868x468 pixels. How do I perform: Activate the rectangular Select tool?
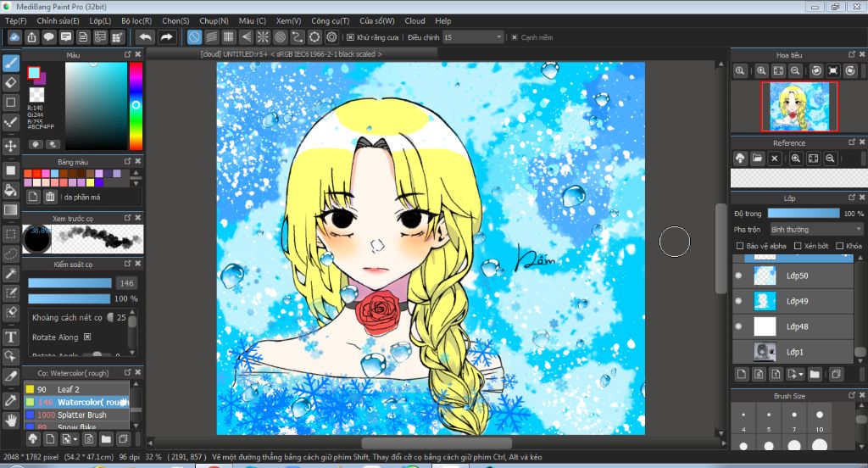(10, 234)
